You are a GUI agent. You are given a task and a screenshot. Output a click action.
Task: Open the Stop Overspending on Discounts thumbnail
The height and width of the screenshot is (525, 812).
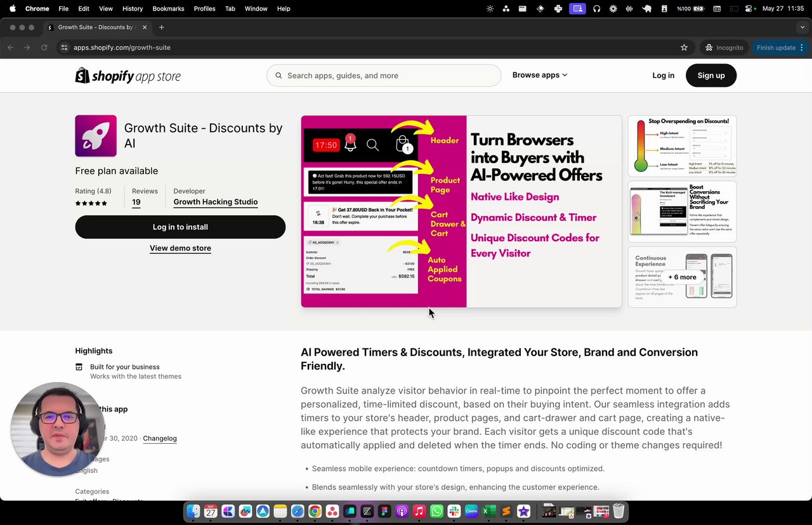(682, 146)
